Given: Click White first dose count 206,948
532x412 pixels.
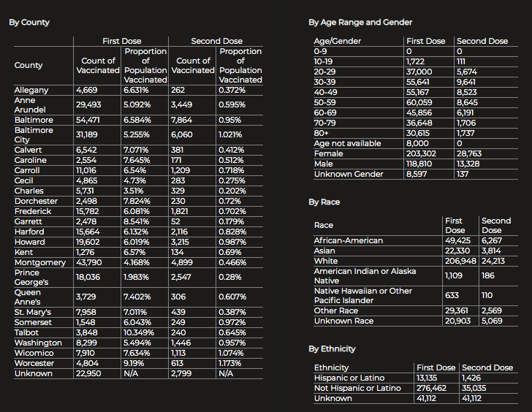Looking at the screenshot, I should 460,261.
